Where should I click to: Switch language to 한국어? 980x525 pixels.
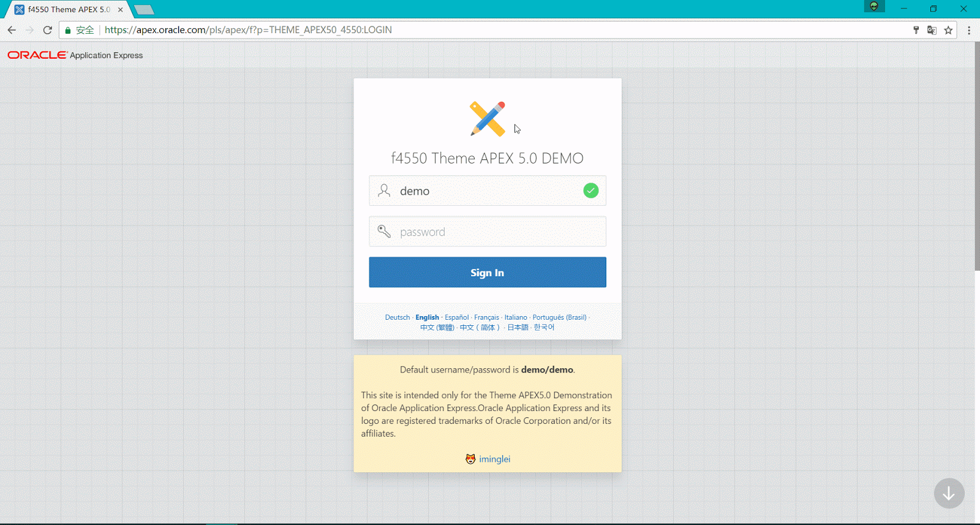tap(544, 328)
